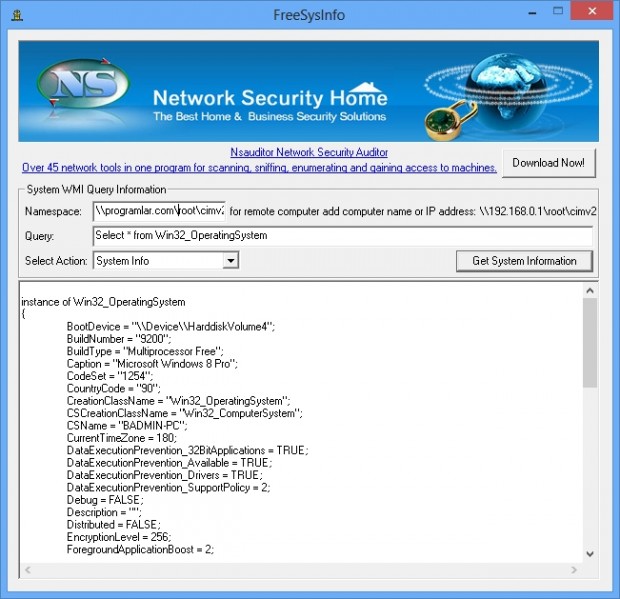
Task: Click the CSName = "BADMIN-PC" line
Action: pyautogui.click(x=127, y=426)
